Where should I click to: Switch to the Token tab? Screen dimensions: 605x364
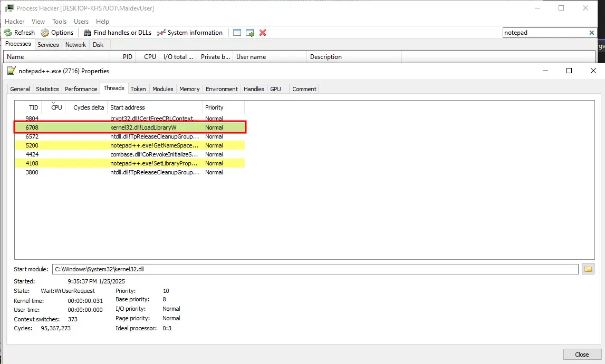pyautogui.click(x=138, y=89)
